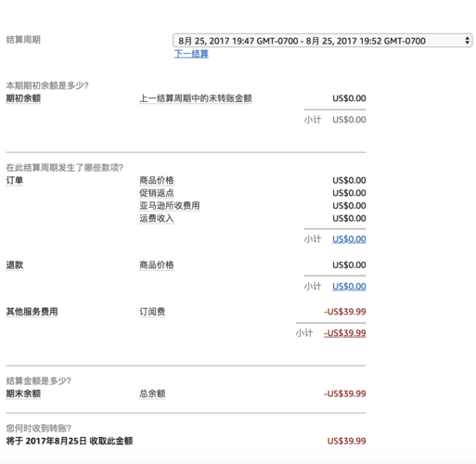Click the 下一结算 link
The width and height of the screenshot is (476, 464).
tap(191, 54)
